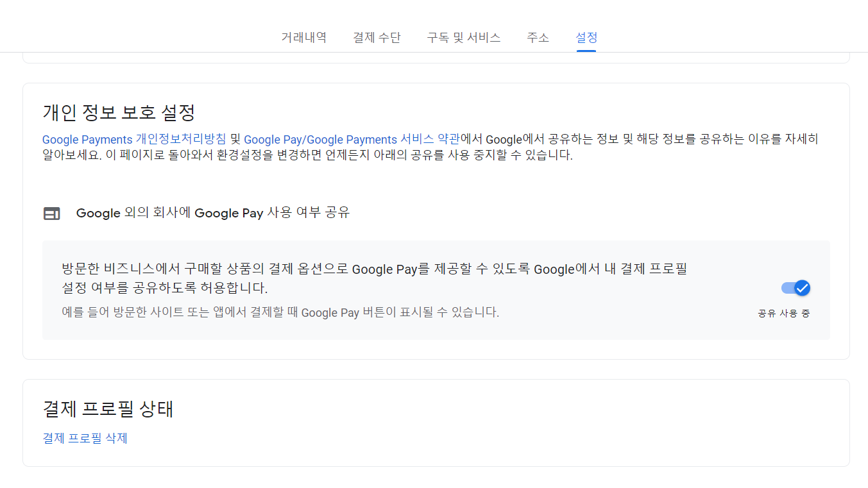Click the 결제 프로필 삭제 link

click(x=85, y=439)
